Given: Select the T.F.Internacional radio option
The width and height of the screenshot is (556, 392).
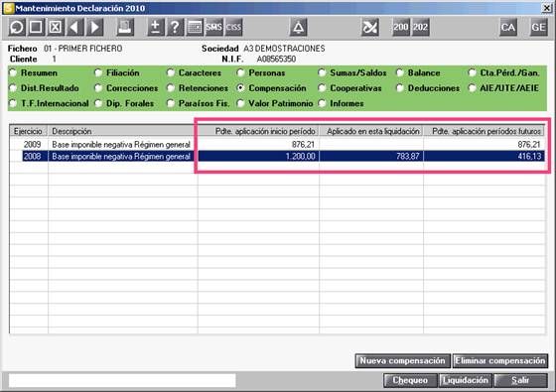Looking at the screenshot, I should point(13,103).
